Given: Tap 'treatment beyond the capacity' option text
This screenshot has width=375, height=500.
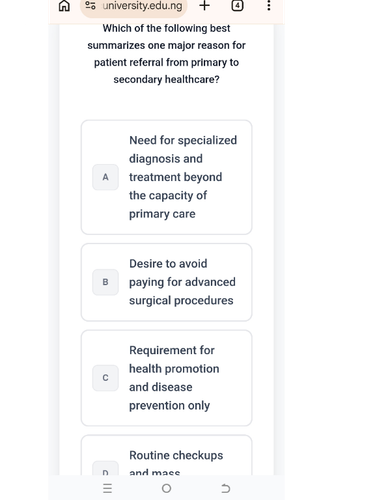Looking at the screenshot, I should pos(175,186).
